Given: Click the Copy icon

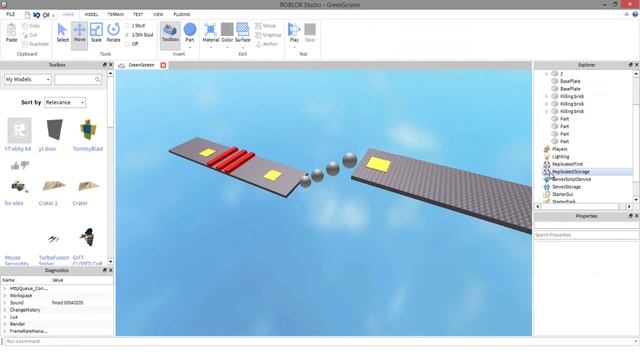Looking at the screenshot, I should point(25,26).
